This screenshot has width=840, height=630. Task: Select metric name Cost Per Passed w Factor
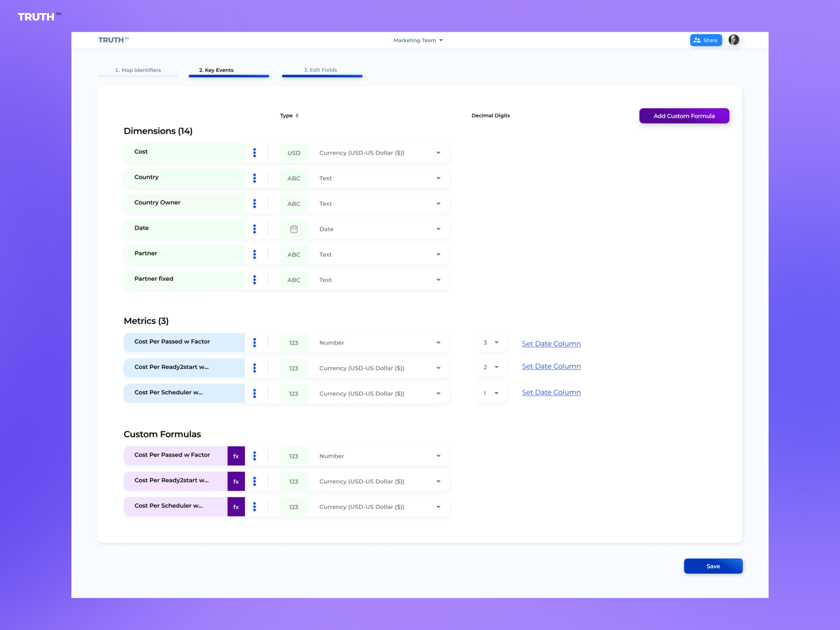pyautogui.click(x=184, y=342)
